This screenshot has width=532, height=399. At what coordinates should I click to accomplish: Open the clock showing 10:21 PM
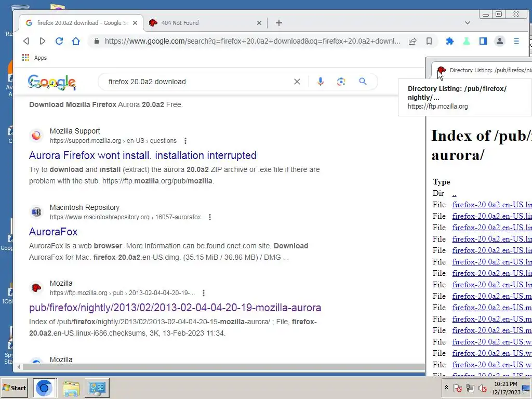506,388
